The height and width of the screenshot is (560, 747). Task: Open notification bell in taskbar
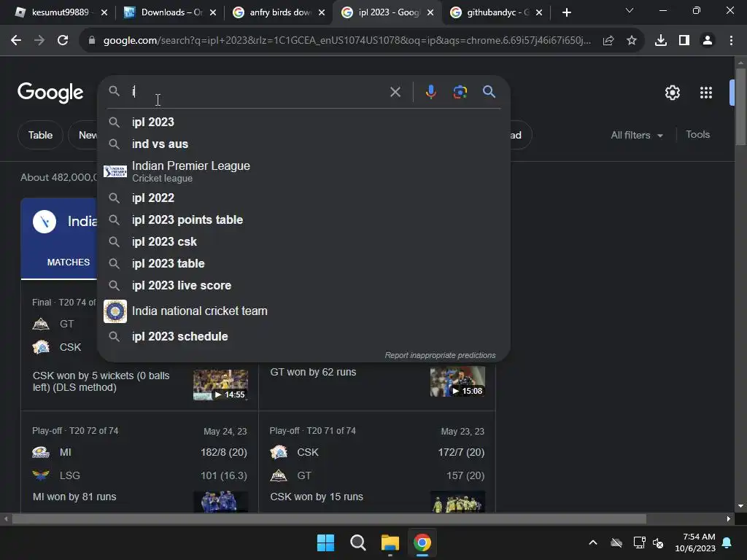(x=727, y=542)
